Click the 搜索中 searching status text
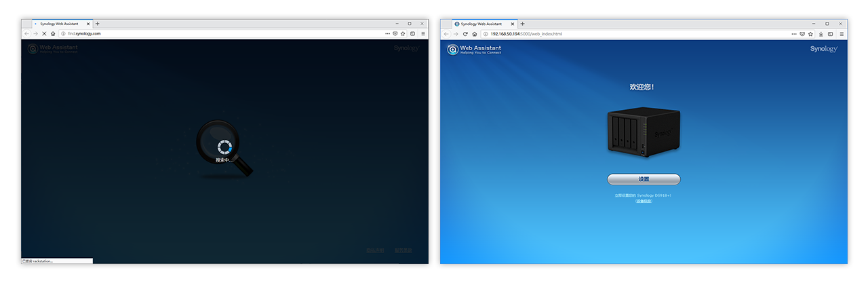Screen dimensions: 868x285 click(224, 160)
